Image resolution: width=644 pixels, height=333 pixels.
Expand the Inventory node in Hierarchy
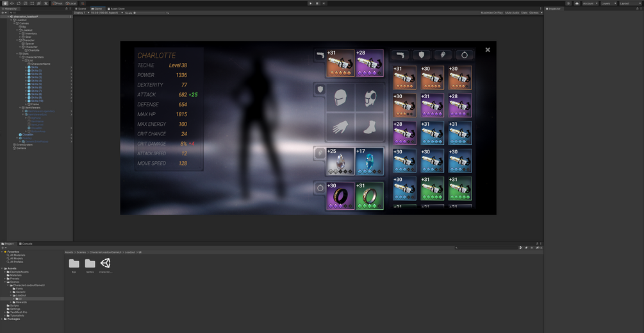20,33
